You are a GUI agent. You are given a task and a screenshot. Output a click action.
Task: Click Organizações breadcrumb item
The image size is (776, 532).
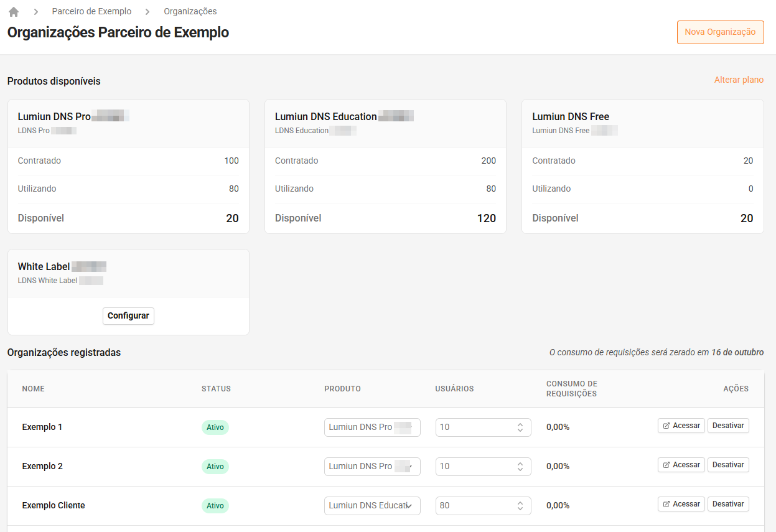(x=190, y=12)
